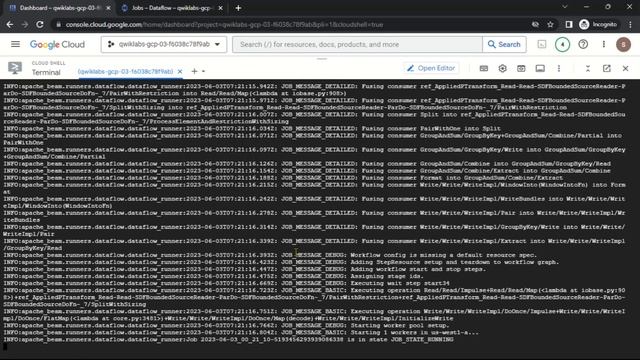Screen dimensions: 640x360
Task: Open the console settings three-dot menu
Action: (x=604, y=44)
